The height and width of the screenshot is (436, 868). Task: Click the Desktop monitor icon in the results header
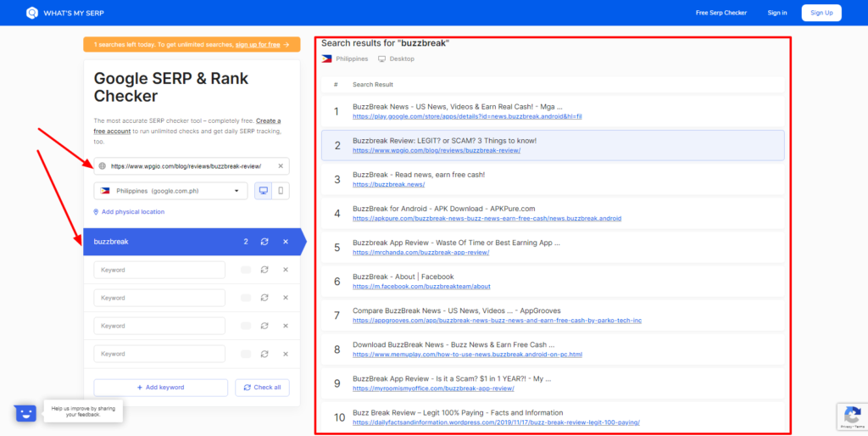(x=382, y=59)
